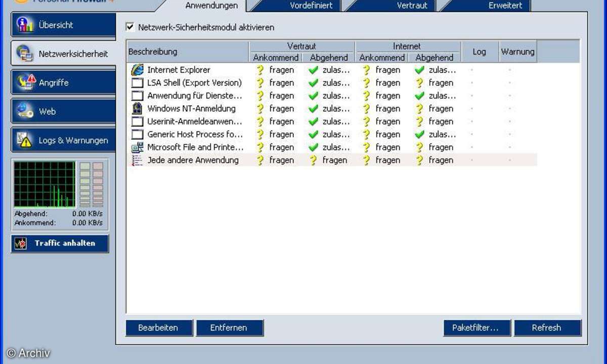Click Anwendung für Dienste Internet Abgehend check

pos(419,96)
